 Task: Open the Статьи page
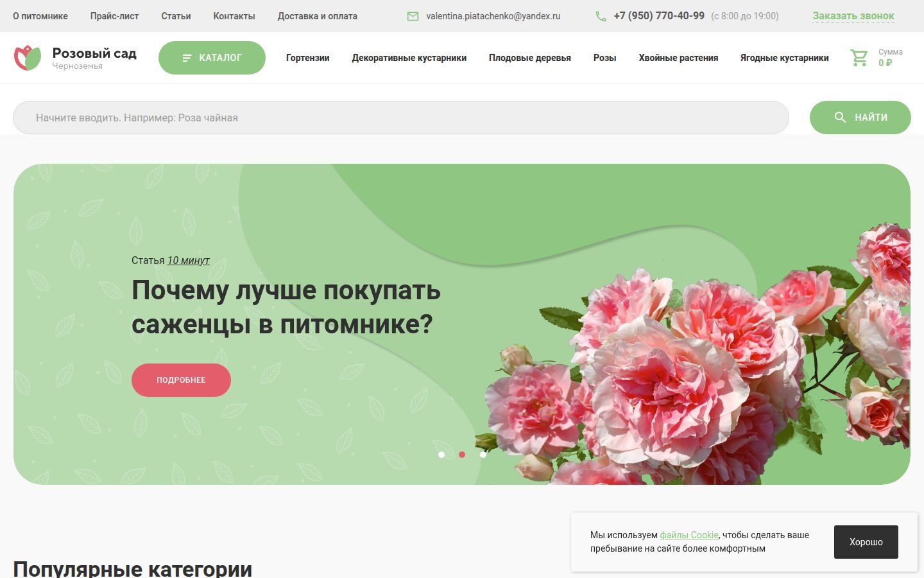tap(176, 16)
